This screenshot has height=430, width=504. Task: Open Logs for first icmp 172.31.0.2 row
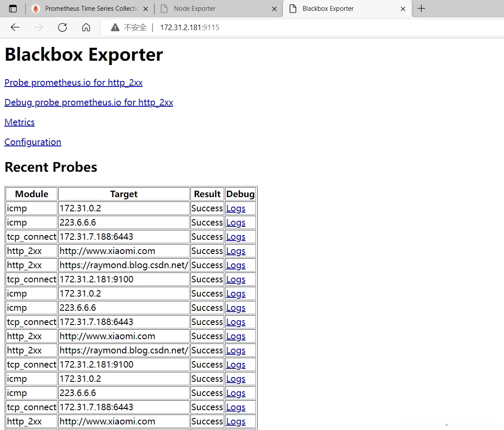click(x=236, y=208)
